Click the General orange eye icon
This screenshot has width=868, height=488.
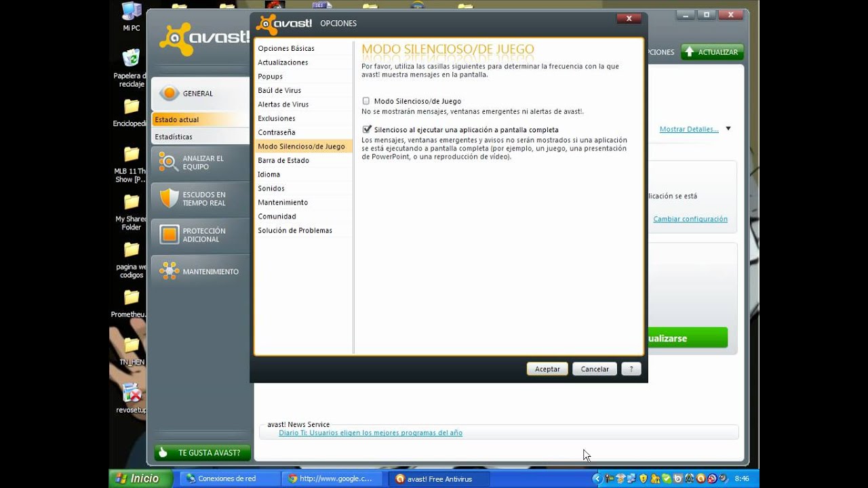click(168, 94)
